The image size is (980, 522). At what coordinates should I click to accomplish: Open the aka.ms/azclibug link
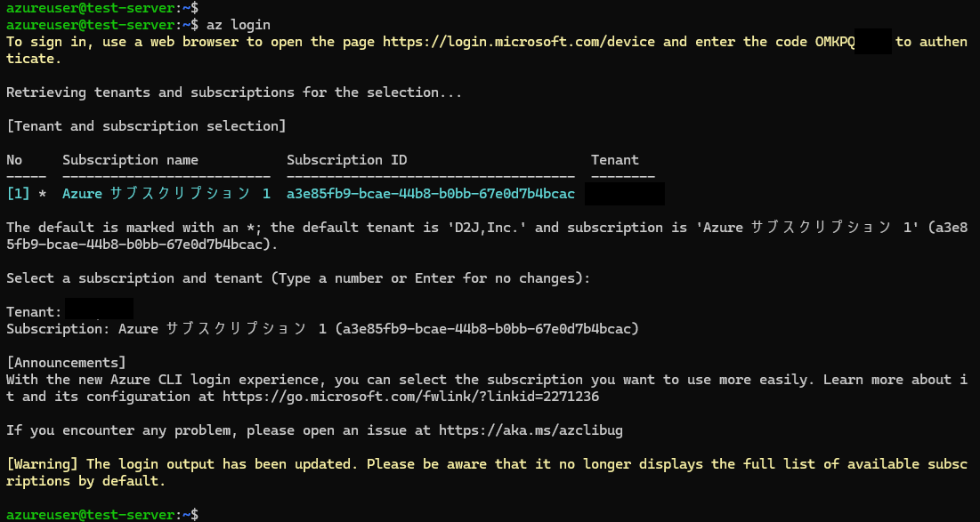[530, 430]
